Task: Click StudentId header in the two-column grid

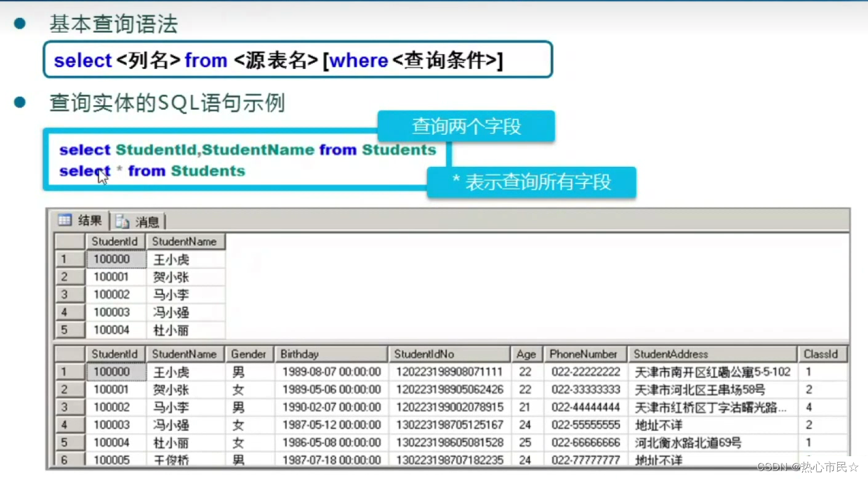Action: coord(115,241)
